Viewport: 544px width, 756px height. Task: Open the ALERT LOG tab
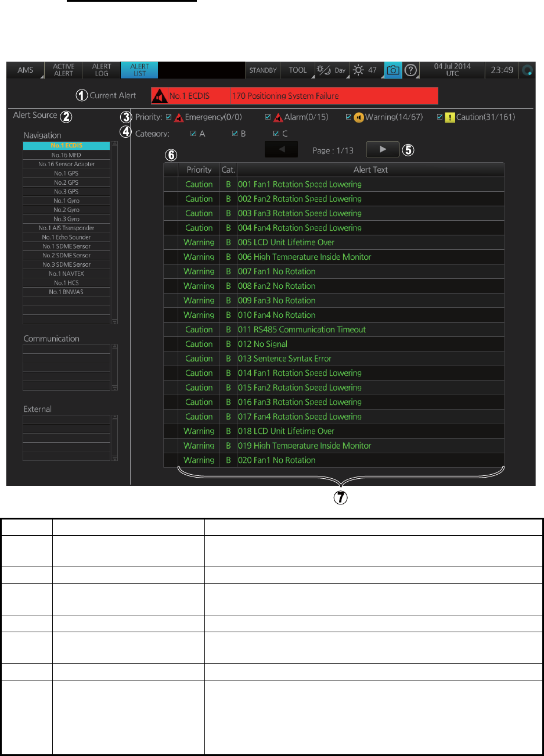pyautogui.click(x=102, y=70)
